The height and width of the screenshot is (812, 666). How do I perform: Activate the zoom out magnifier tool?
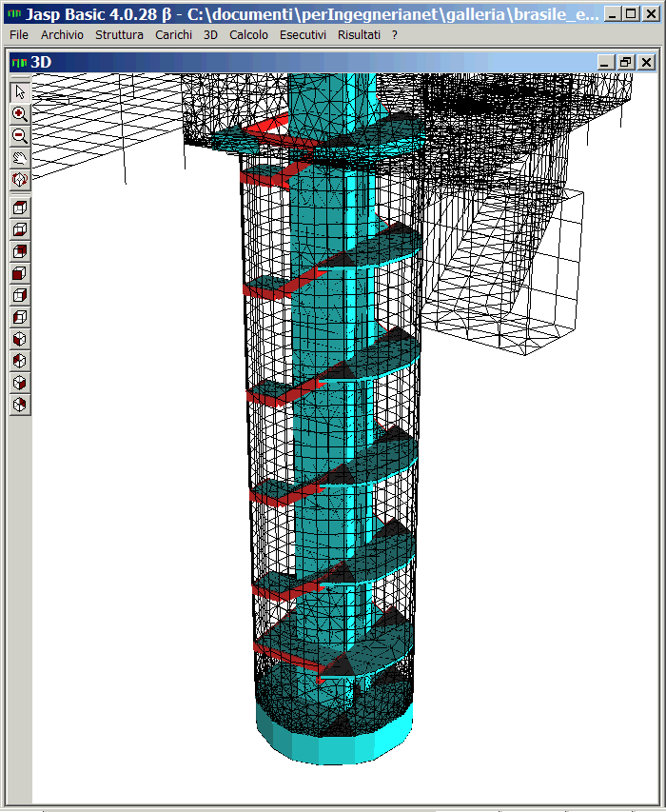[20, 136]
